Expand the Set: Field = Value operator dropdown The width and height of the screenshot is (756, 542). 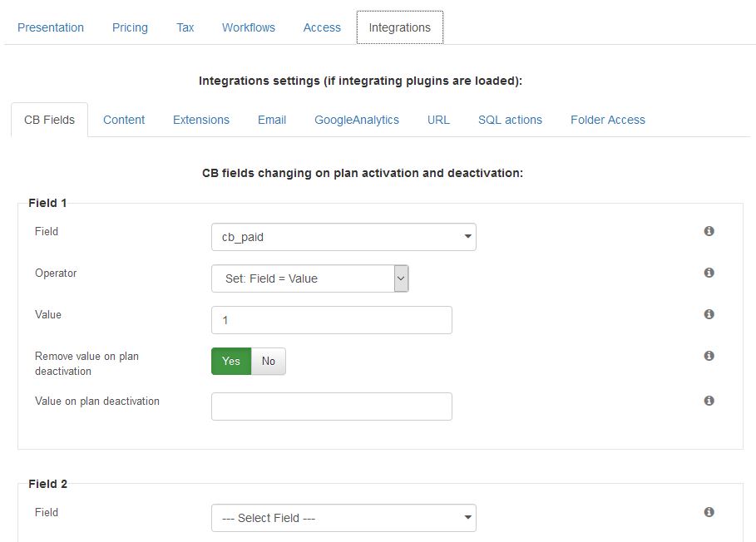tap(310, 278)
